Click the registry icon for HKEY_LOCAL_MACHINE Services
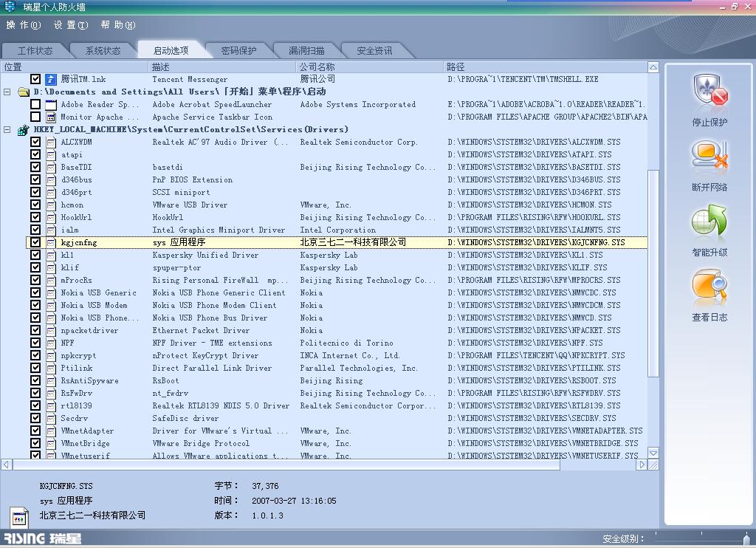The height and width of the screenshot is (548, 756). [24, 129]
